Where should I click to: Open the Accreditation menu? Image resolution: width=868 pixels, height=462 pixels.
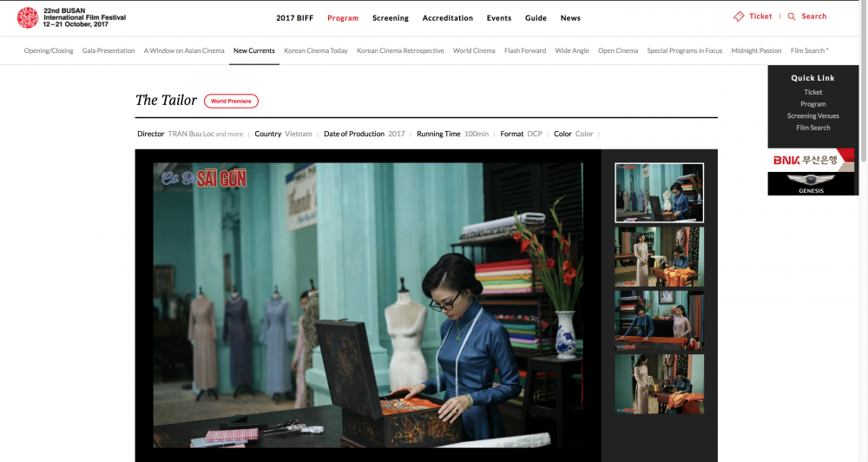(x=448, y=18)
